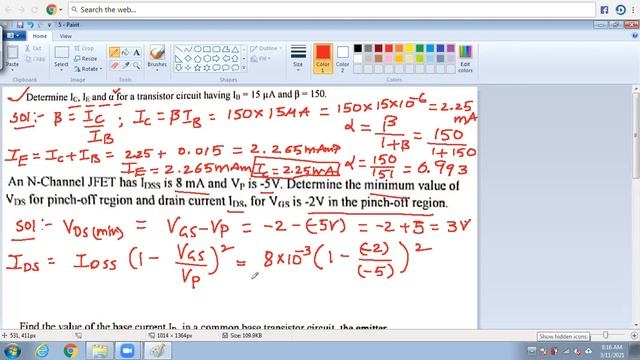This screenshot has height=360, width=640.
Task: Pick the Triangle shape
Action: click(235, 49)
